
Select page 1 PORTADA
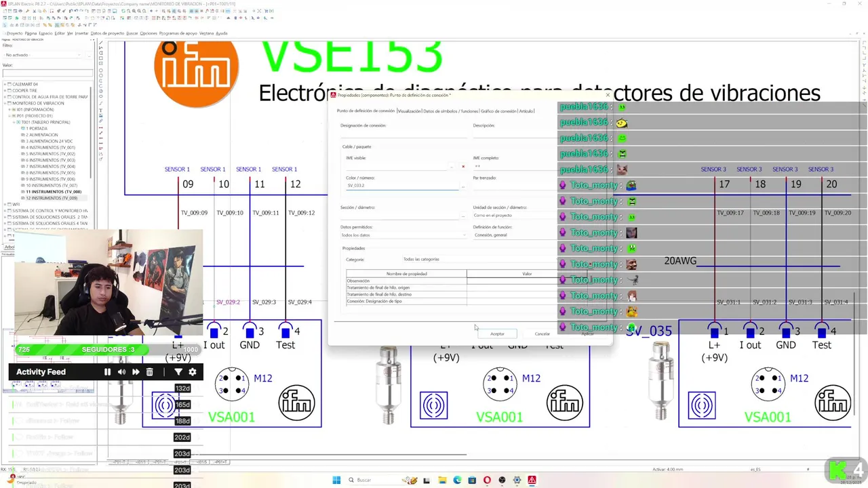point(37,128)
